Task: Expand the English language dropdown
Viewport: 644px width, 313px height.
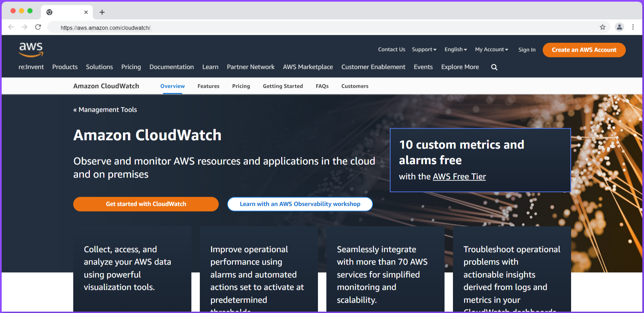Action: click(x=456, y=50)
